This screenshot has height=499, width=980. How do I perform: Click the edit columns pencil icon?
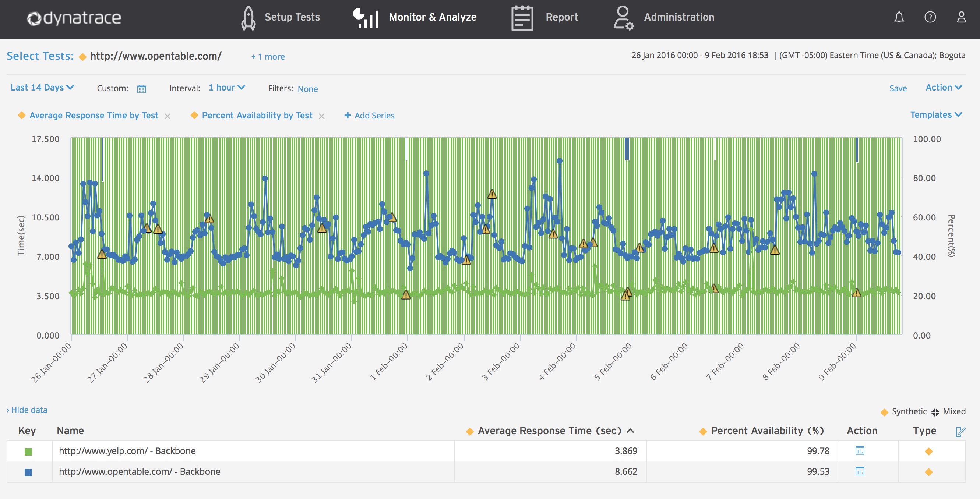960,431
